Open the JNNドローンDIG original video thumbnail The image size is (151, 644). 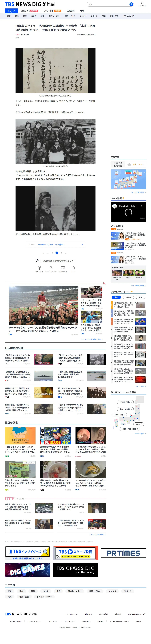pyautogui.click(x=117, y=272)
